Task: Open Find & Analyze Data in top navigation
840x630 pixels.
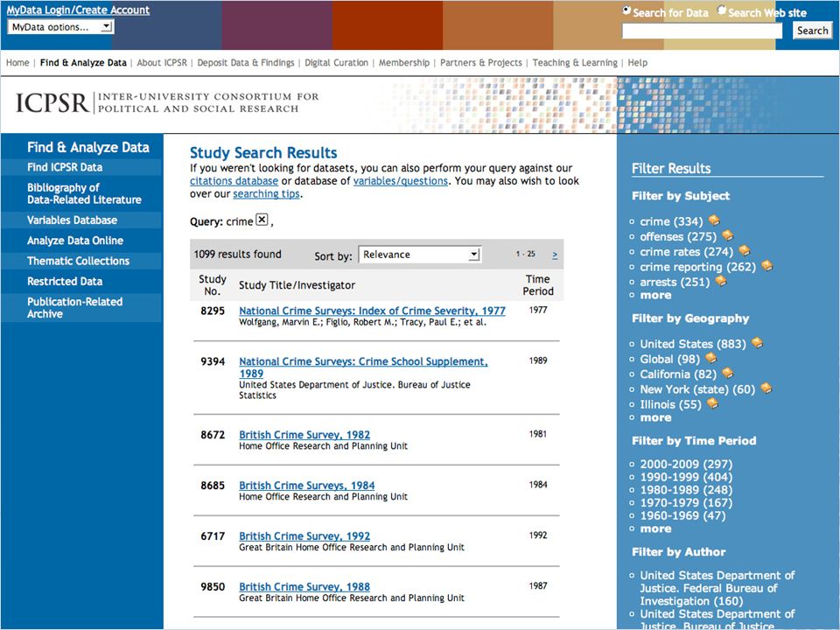Action: 83,63
